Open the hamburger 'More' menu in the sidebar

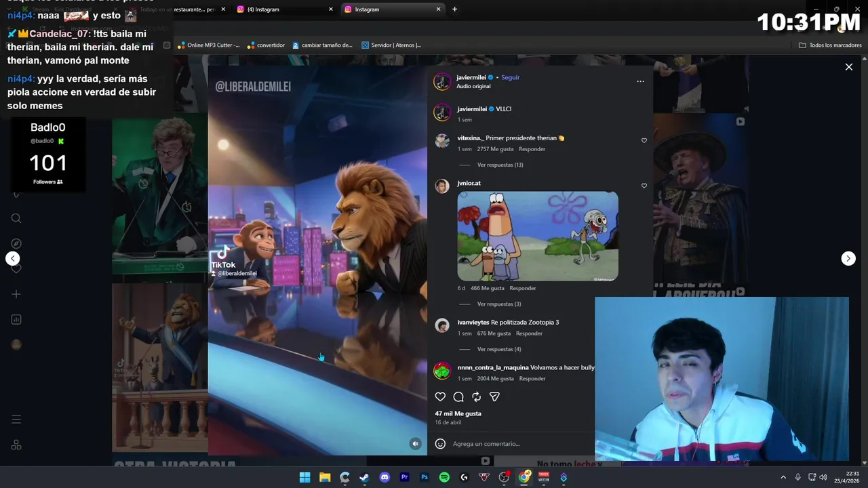[x=16, y=420]
